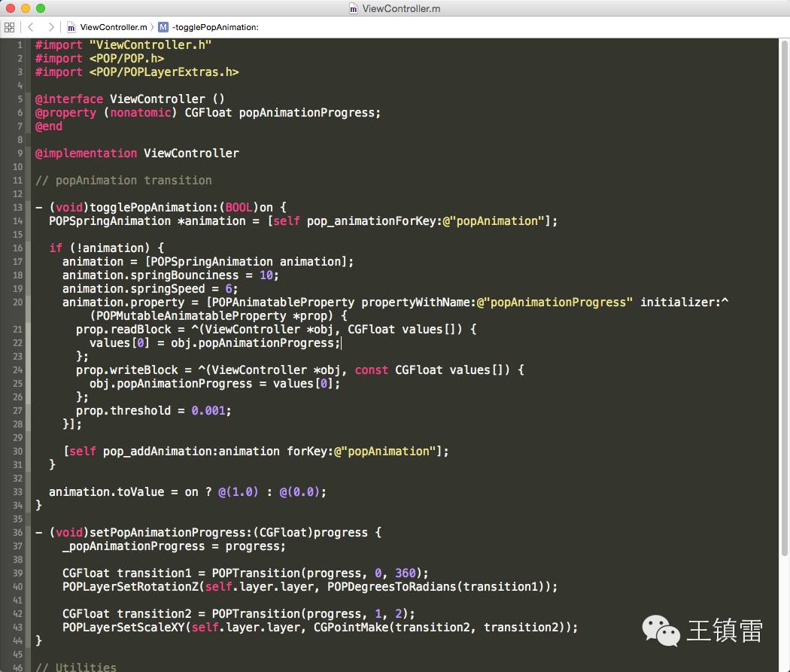The height and width of the screenshot is (672, 790).
Task: Toggle breakpoint on line 36 gutter
Action: (x=17, y=533)
